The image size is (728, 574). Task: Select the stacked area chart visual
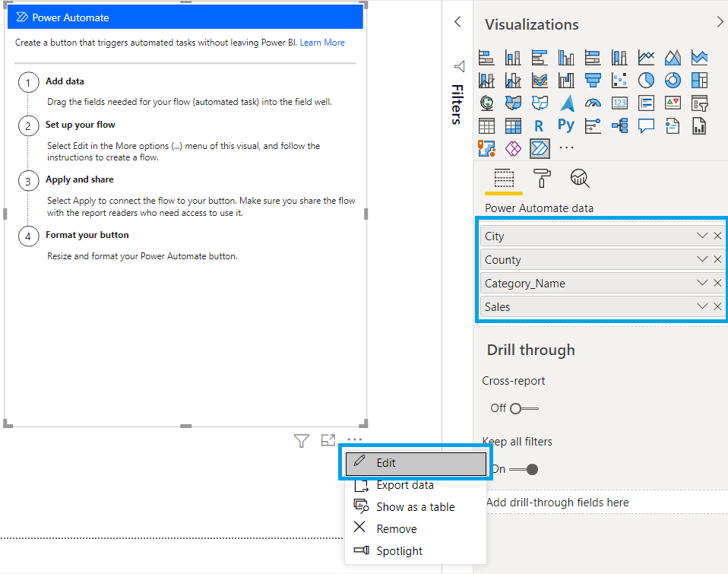(x=700, y=58)
